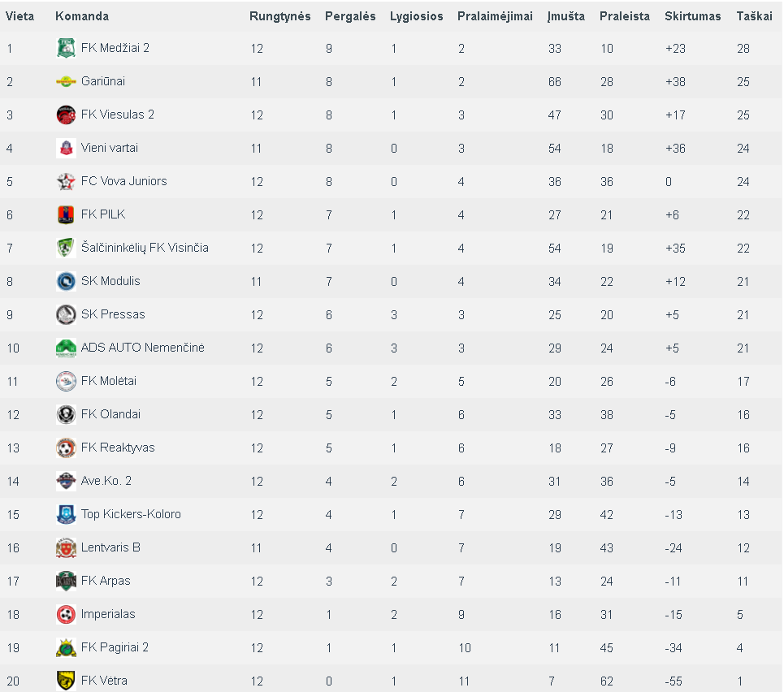Screen dimensions: 784x692
Task: Open the Šalčininkėlių FK Visinčia team link
Action: click(x=145, y=248)
